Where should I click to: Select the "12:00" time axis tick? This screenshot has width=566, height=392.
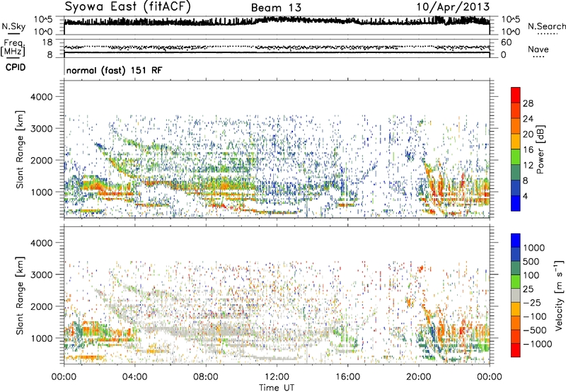tap(277, 377)
